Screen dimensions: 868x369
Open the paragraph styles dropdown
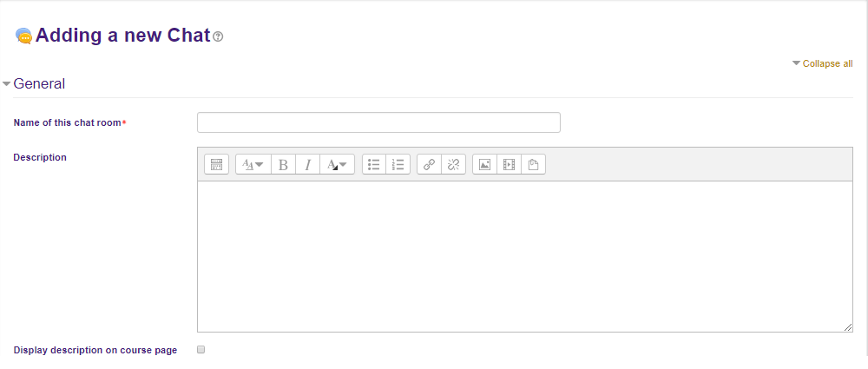(x=253, y=164)
